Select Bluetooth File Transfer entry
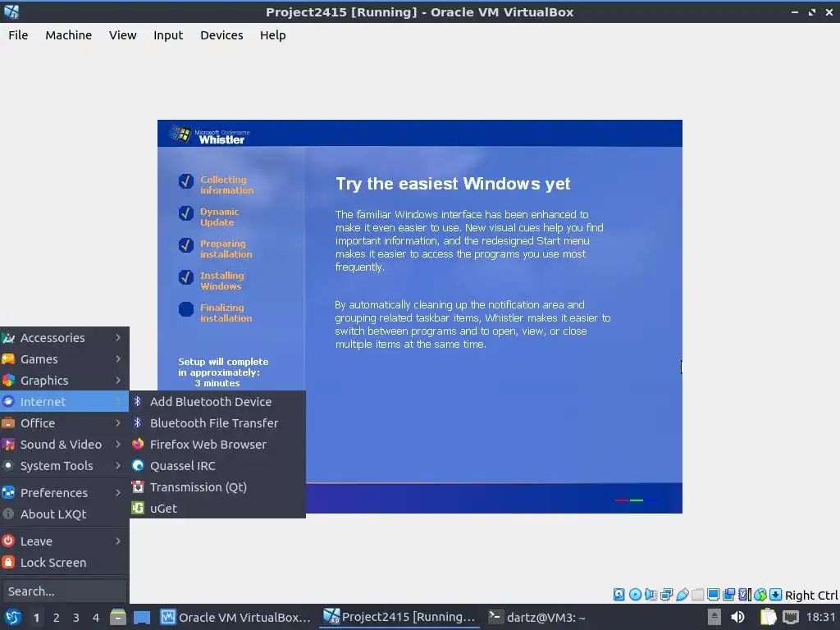This screenshot has width=840, height=630. point(217,422)
